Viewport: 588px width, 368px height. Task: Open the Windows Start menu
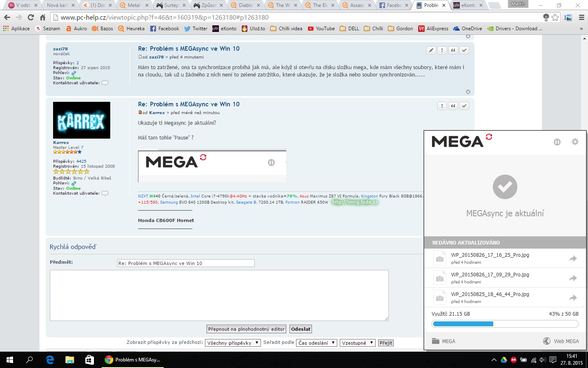coord(10,360)
